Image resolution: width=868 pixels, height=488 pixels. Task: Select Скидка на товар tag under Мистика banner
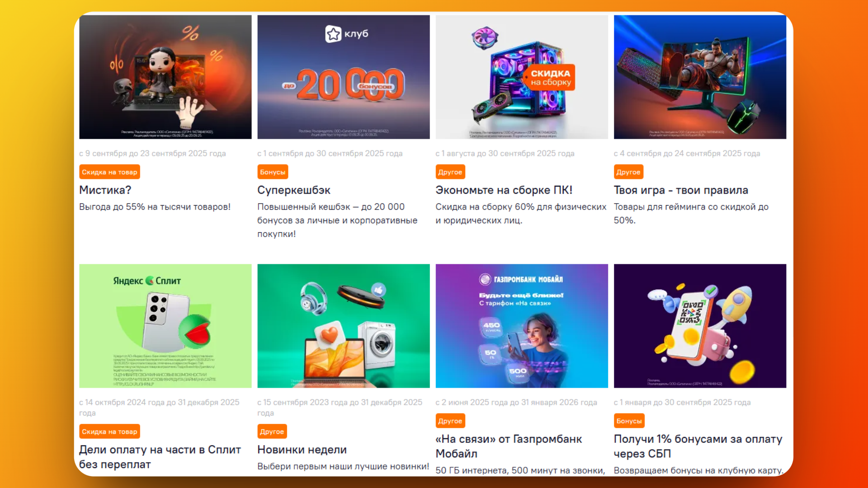coord(109,172)
